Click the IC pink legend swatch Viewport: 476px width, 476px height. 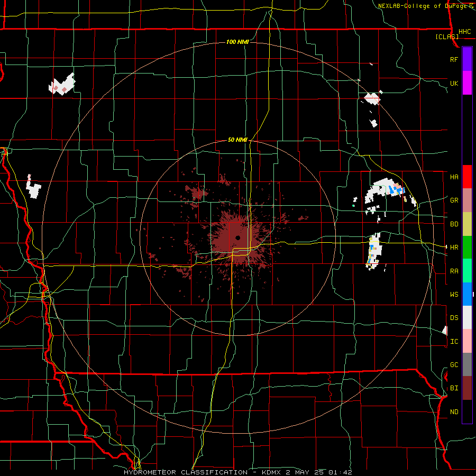(467, 341)
